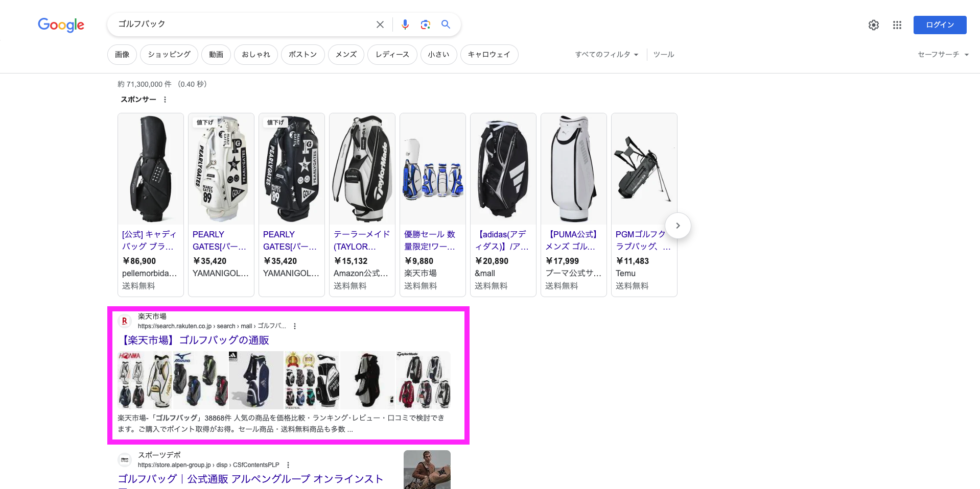Expand セーフサーチ dropdown
Image resolution: width=980 pixels, height=489 pixels.
(943, 55)
